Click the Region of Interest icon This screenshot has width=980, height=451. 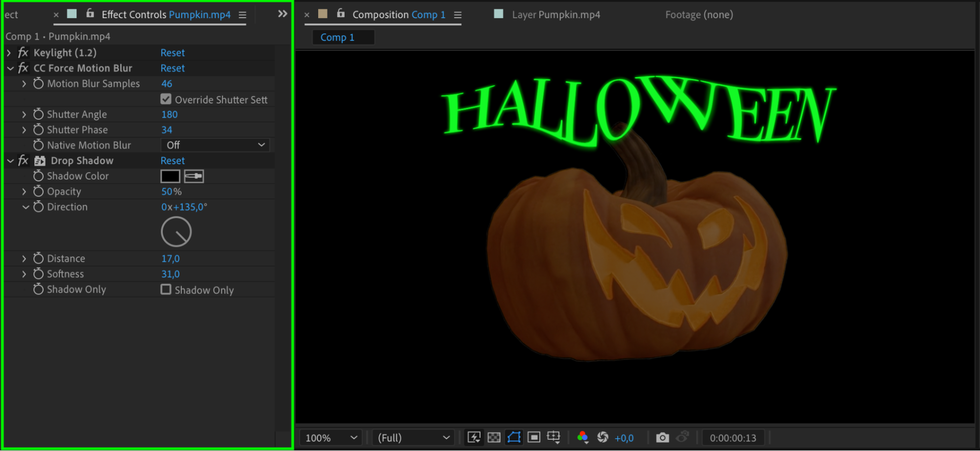coord(534,437)
